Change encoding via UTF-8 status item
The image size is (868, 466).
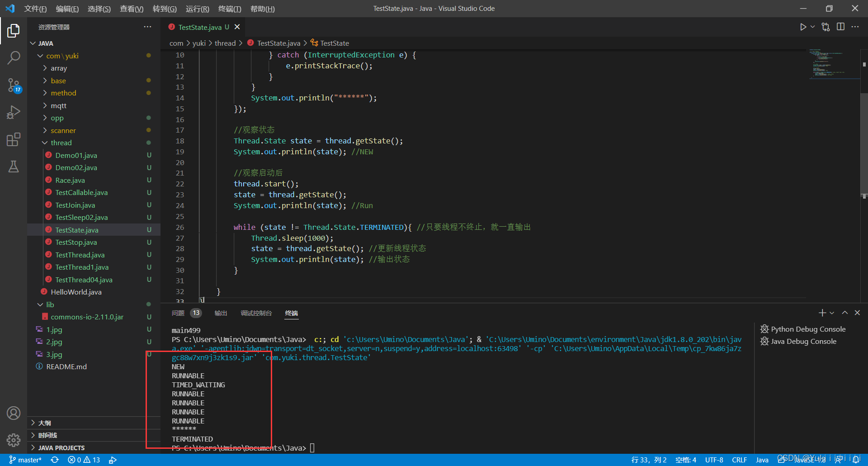pos(714,460)
